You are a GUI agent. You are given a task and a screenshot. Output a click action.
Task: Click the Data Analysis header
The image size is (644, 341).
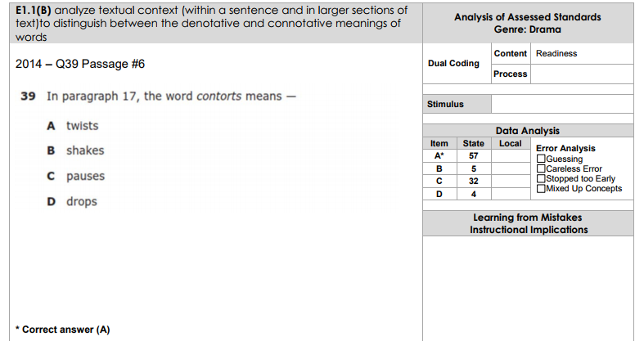click(x=528, y=131)
